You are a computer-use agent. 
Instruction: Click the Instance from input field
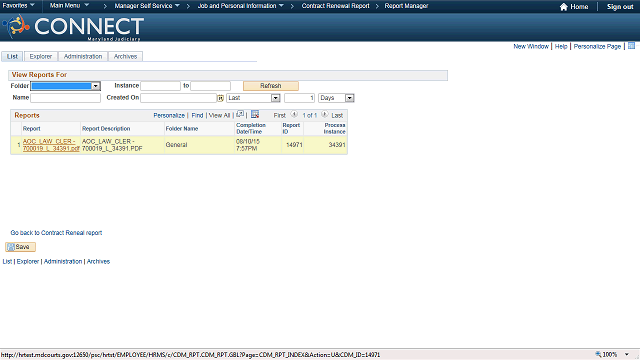(160, 86)
